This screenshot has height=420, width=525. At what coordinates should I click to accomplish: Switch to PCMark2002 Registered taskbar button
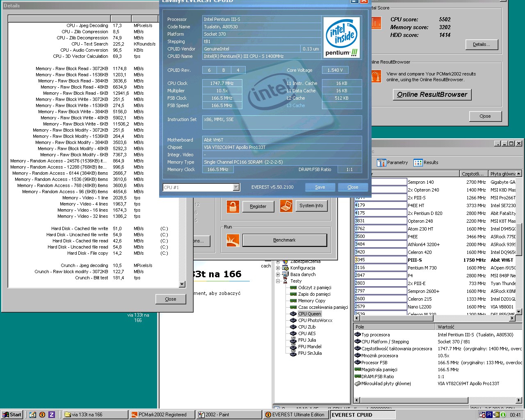162,415
